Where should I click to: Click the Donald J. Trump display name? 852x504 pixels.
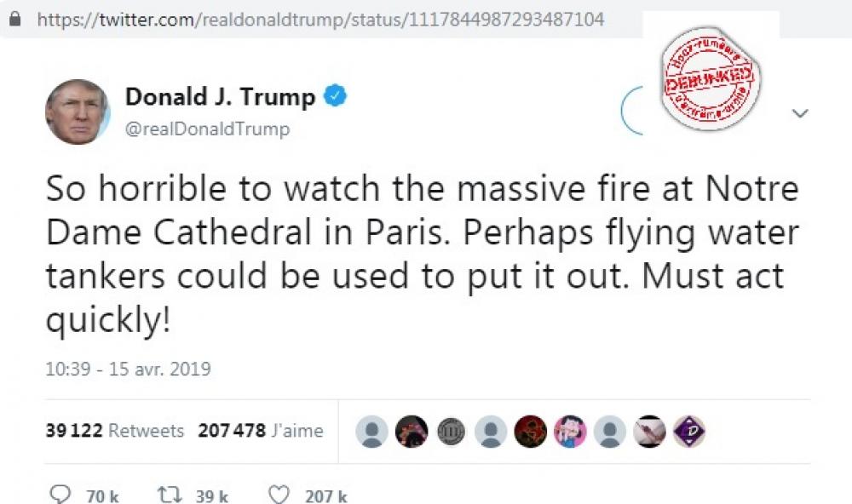(x=220, y=97)
